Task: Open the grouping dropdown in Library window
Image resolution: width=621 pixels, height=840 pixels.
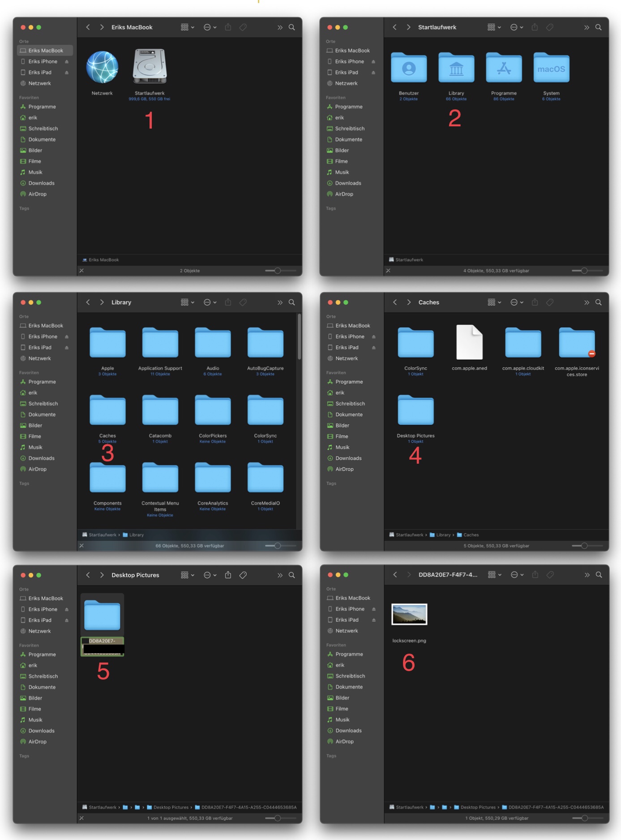Action: 188,302
